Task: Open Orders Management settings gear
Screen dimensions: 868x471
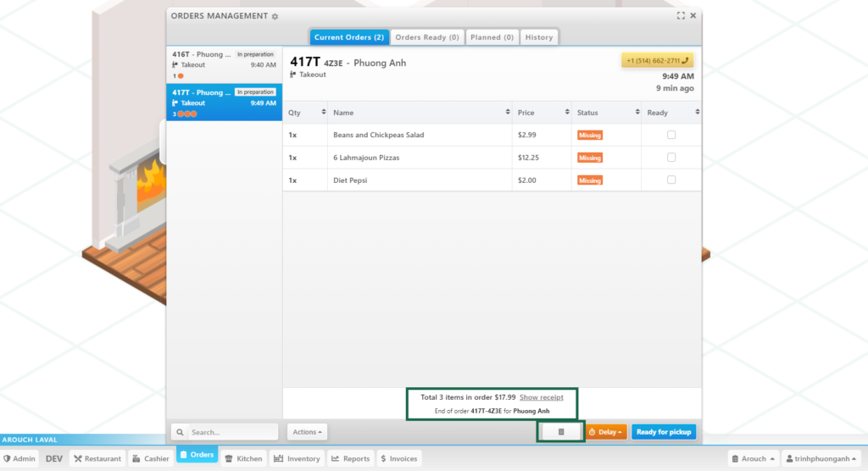Action: click(x=275, y=16)
